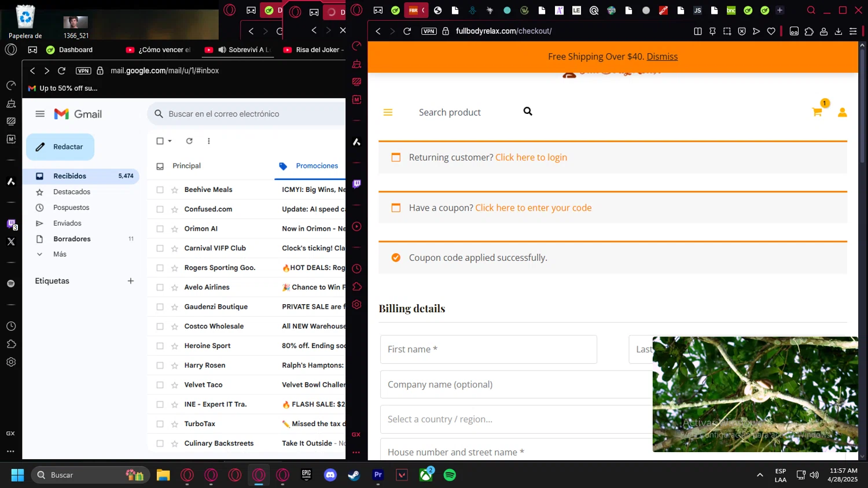Tick checkbox for Beehive Meals email
This screenshot has width=868, height=488.
tap(160, 190)
